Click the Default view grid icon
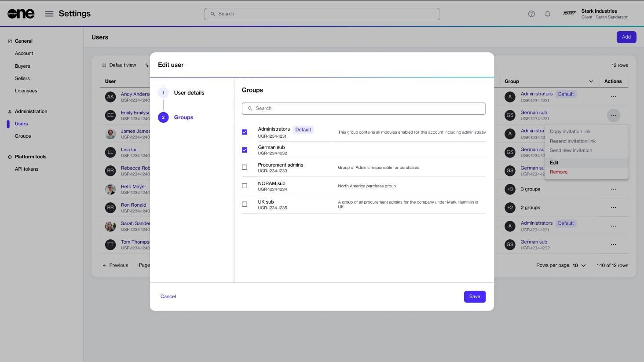Image resolution: width=644 pixels, height=362 pixels. point(104,65)
